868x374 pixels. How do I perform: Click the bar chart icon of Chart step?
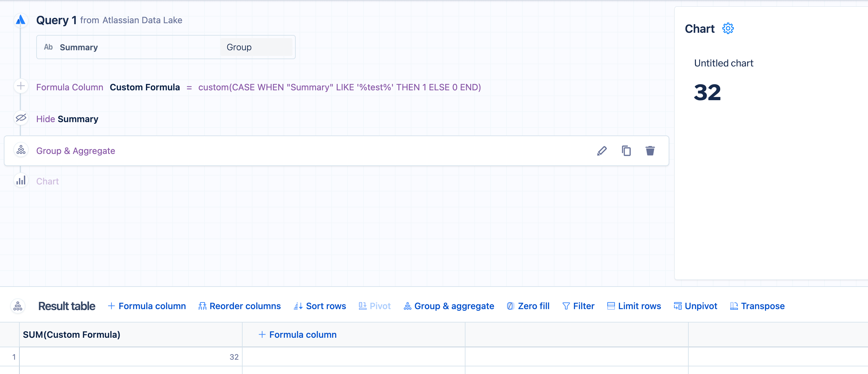tap(21, 181)
